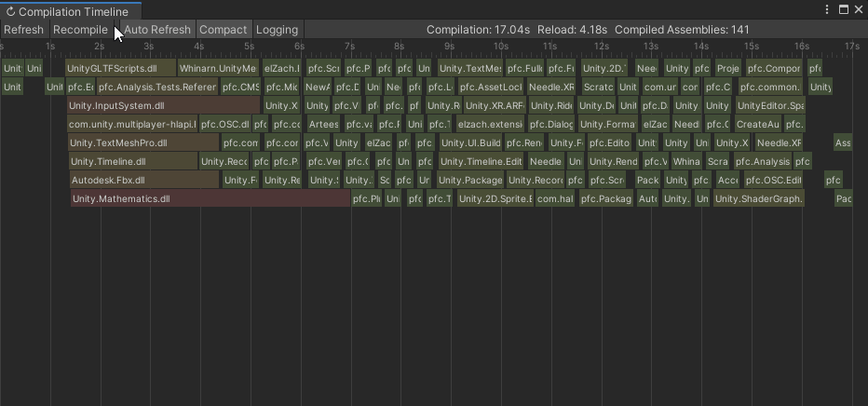Select the Autodesk.Fbx.dll bar

[144, 181]
